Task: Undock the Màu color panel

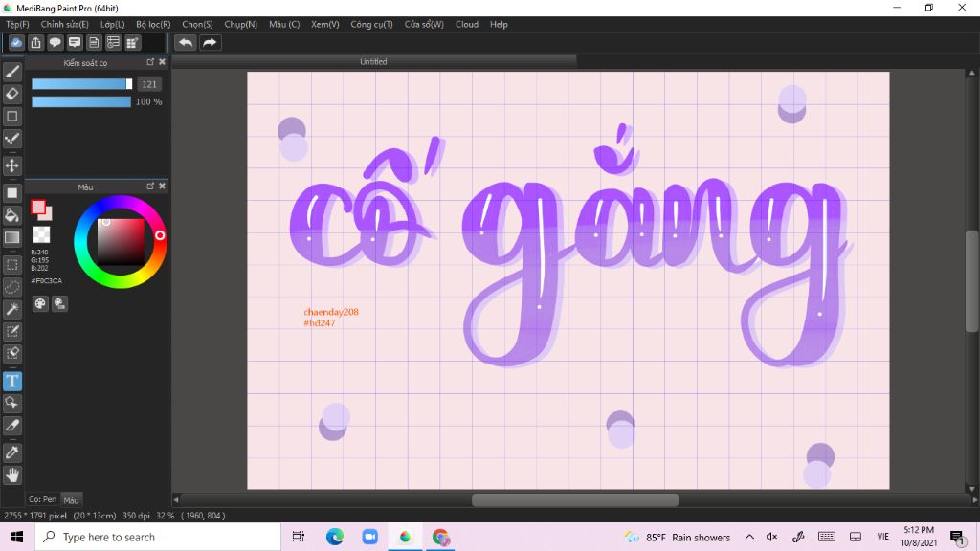Action: click(150, 187)
